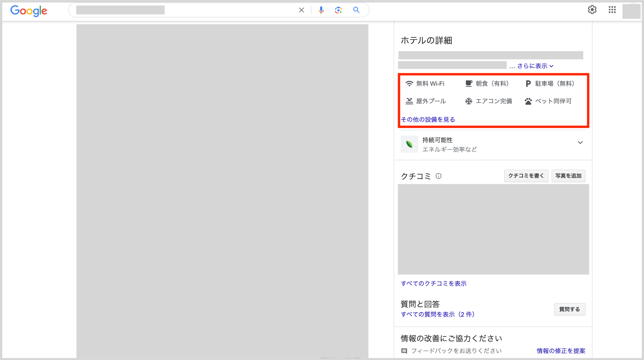Expand the 持続可能性 section chevron

580,142
